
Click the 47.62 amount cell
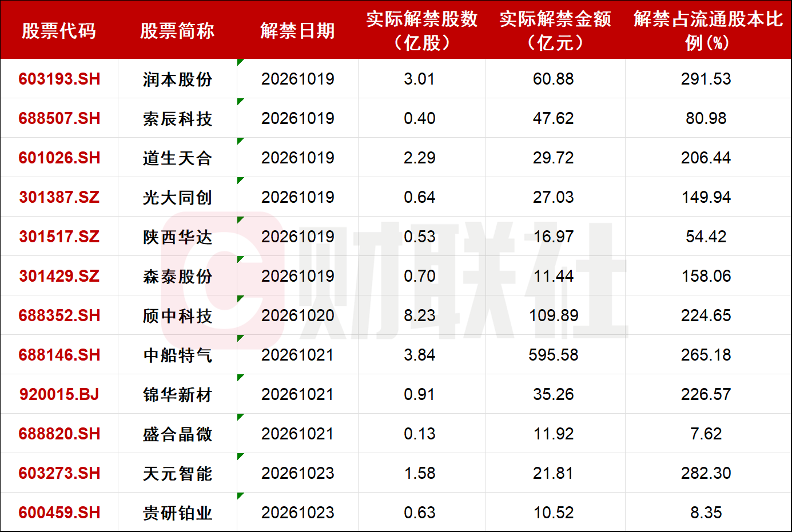coord(554,118)
